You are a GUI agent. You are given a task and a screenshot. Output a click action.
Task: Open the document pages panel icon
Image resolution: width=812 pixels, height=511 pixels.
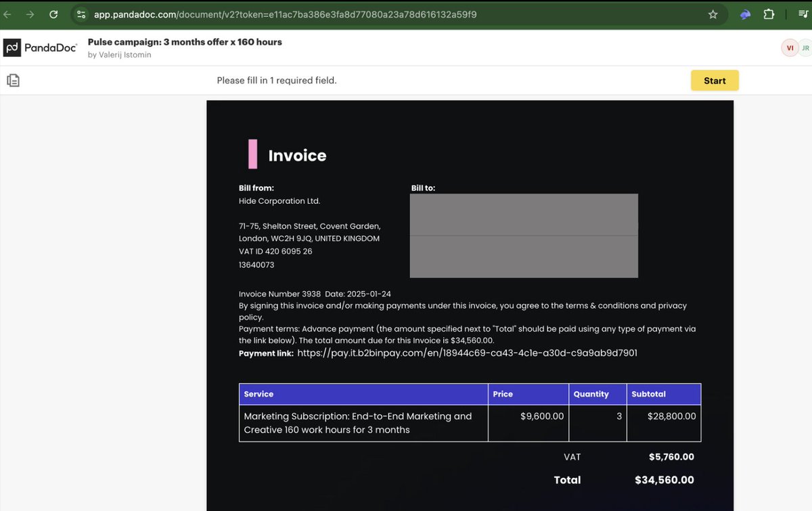point(13,81)
